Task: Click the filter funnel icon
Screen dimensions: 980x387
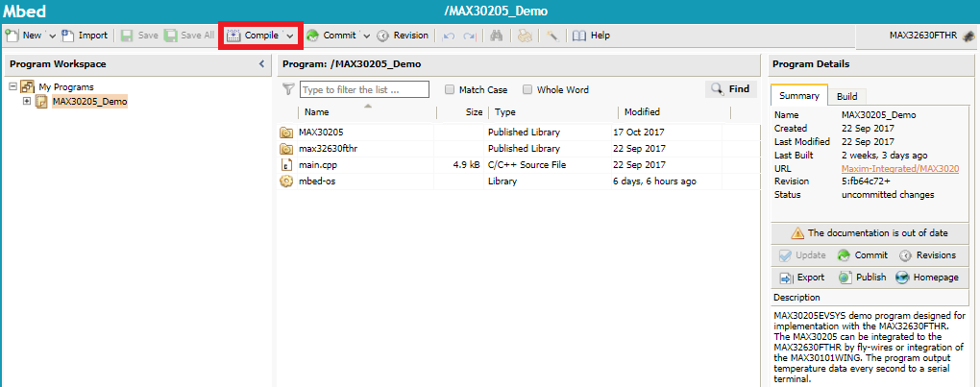Action: 288,90
